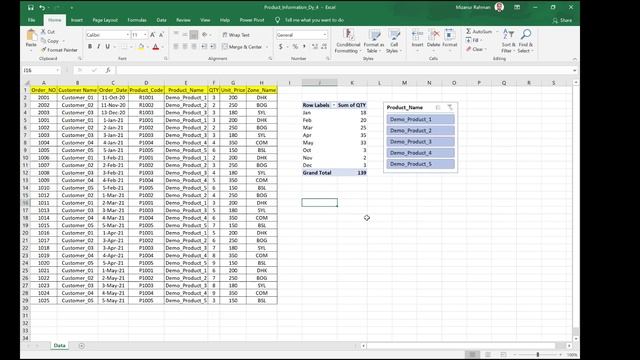Switch to the Formulas tab
Viewport: 640px width, 360px height.
point(137,20)
